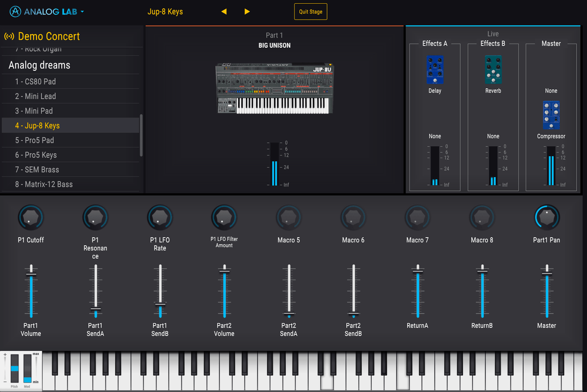Select 7 - SEM Brass preset

pos(70,169)
